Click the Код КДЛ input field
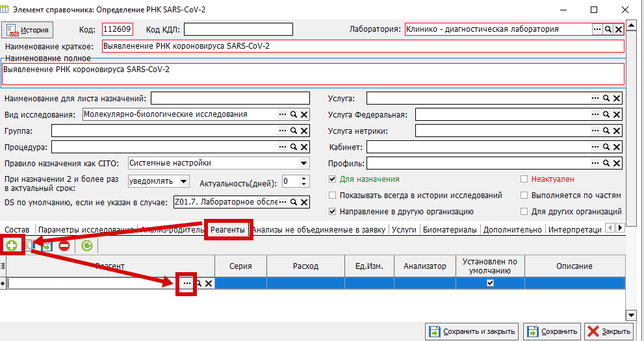 (x=239, y=29)
